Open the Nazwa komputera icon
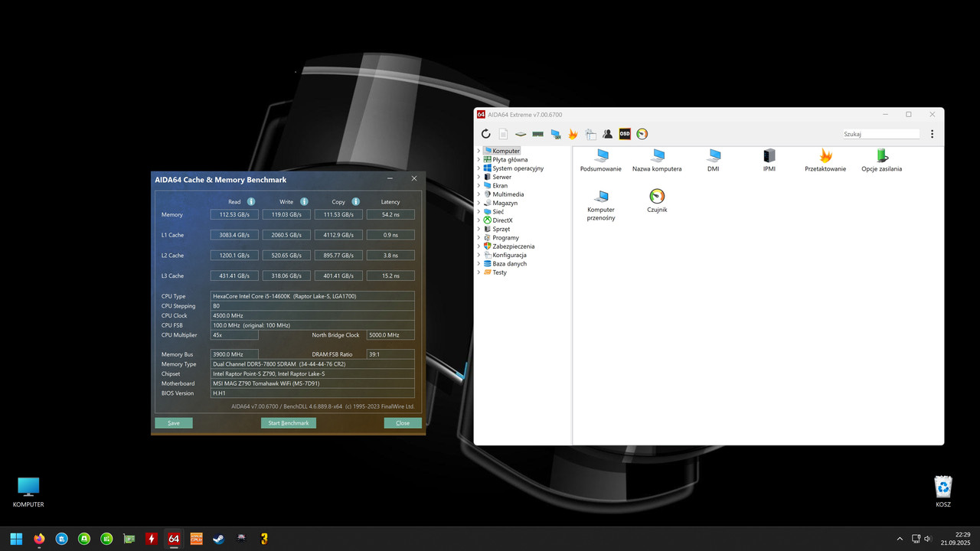The width and height of the screenshot is (980, 551). (657, 160)
